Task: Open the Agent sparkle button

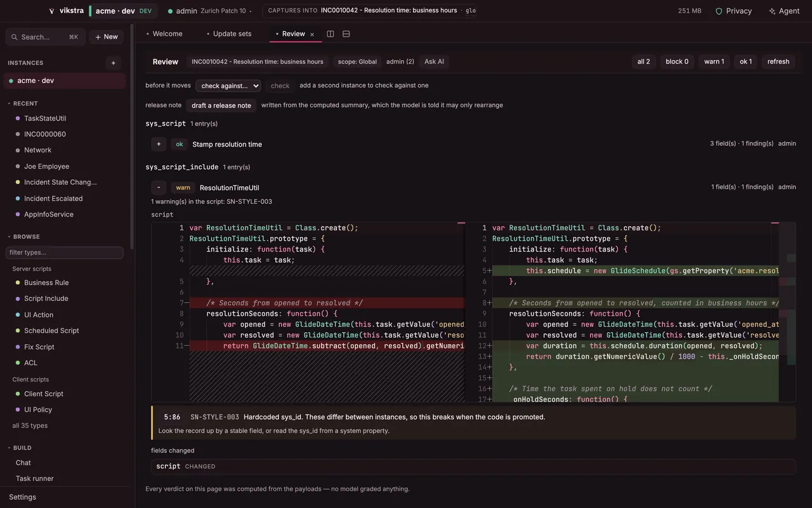Action: [x=783, y=11]
